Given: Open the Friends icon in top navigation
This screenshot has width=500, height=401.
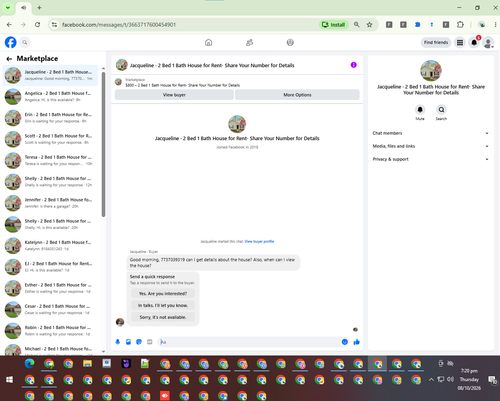Looking at the screenshot, I should pos(249,42).
